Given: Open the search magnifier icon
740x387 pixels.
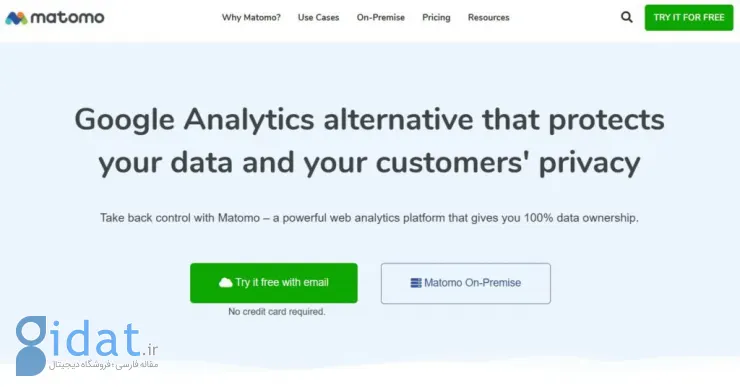Looking at the screenshot, I should point(626,17).
